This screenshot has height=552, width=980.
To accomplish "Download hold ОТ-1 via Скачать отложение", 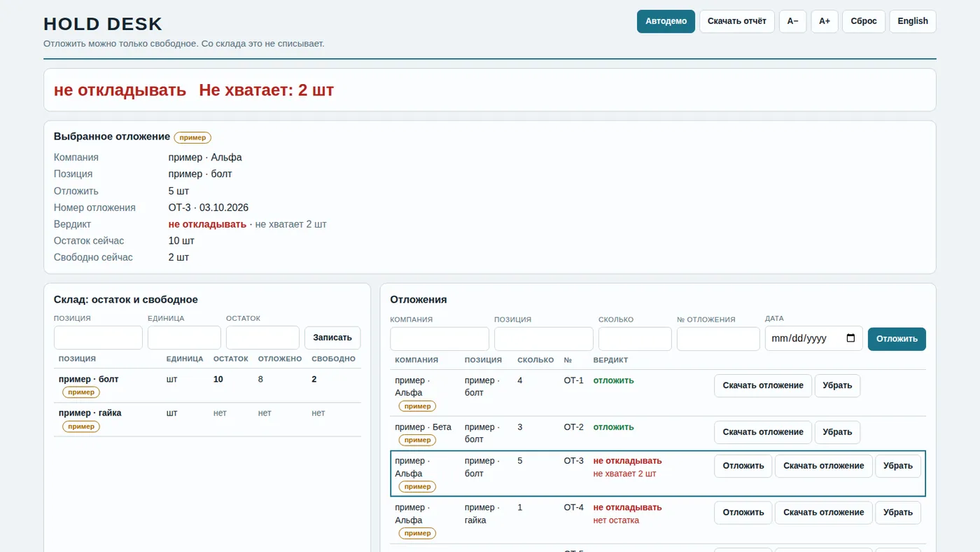I will [763, 386].
